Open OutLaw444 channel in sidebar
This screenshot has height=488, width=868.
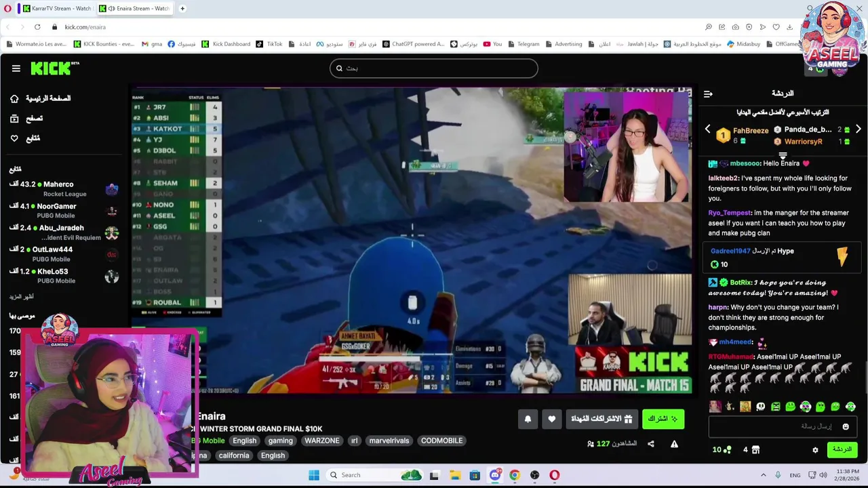click(64, 253)
